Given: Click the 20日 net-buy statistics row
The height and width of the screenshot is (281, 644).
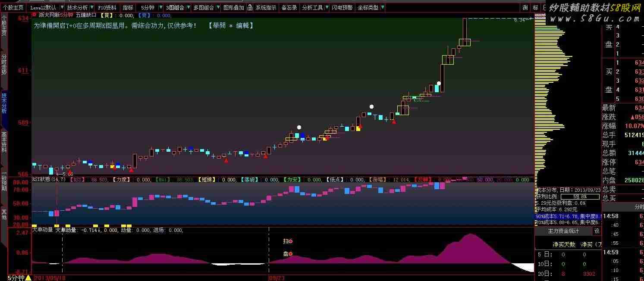Looking at the screenshot, I should [568, 274].
